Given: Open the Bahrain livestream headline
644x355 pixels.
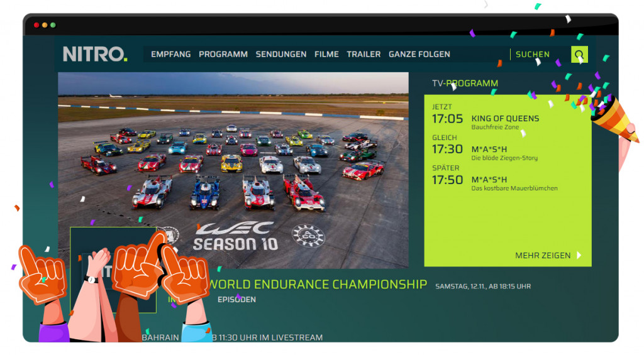Looking at the screenshot, I should [x=232, y=337].
